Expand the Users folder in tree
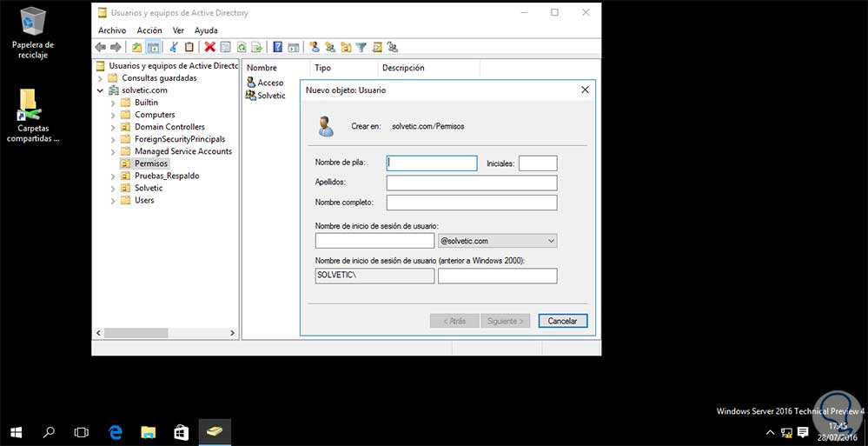This screenshot has width=868, height=446. (113, 200)
